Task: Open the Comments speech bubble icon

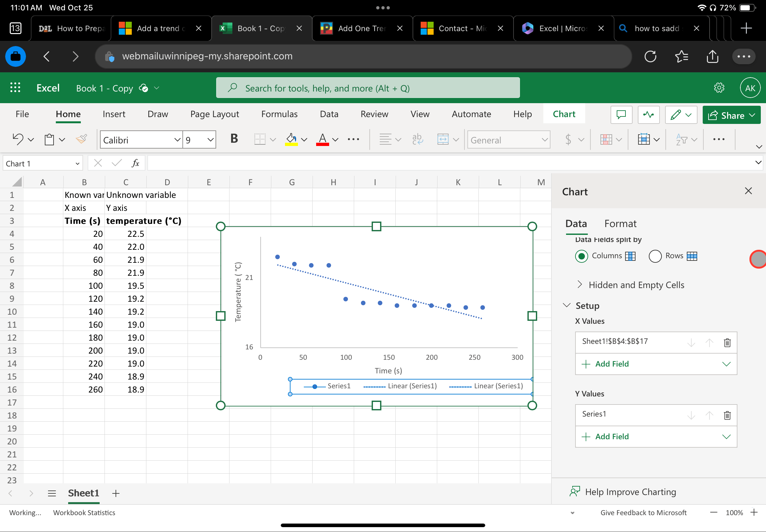Action: (x=621, y=115)
